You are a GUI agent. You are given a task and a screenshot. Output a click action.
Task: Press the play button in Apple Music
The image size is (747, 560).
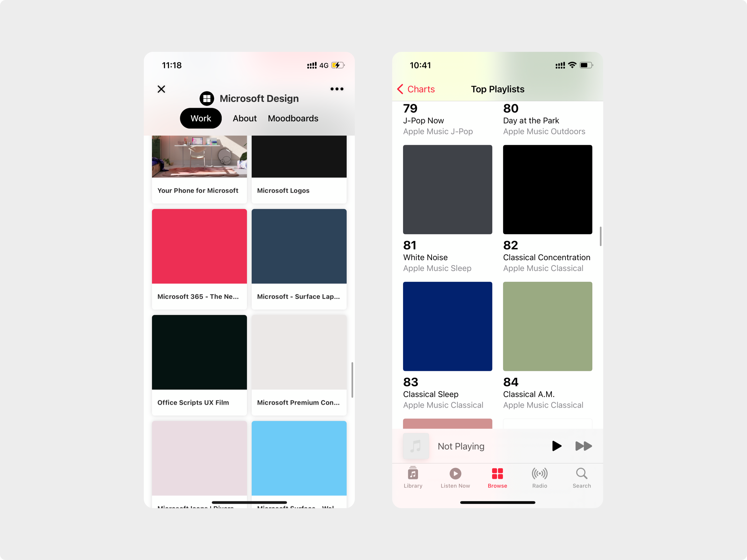pos(555,446)
